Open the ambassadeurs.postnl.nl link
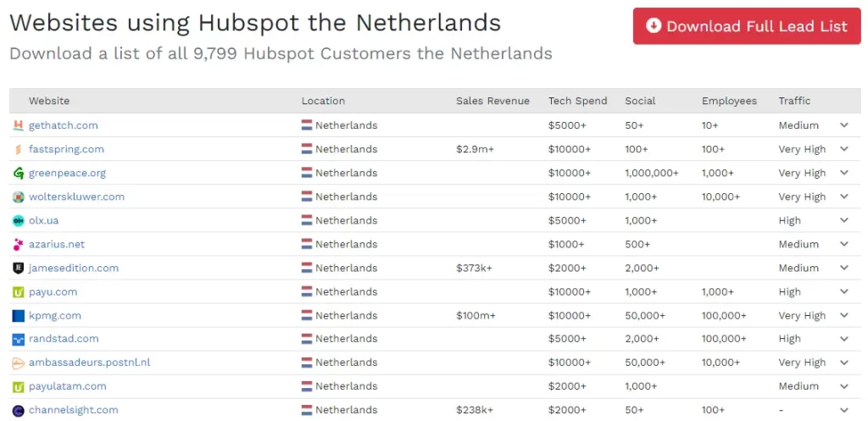 (x=90, y=363)
